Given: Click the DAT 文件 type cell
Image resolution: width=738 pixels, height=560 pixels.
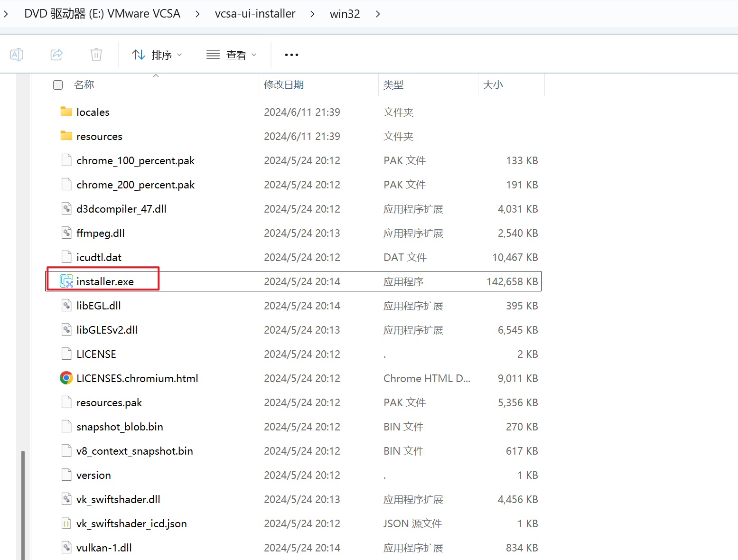Looking at the screenshot, I should (405, 257).
